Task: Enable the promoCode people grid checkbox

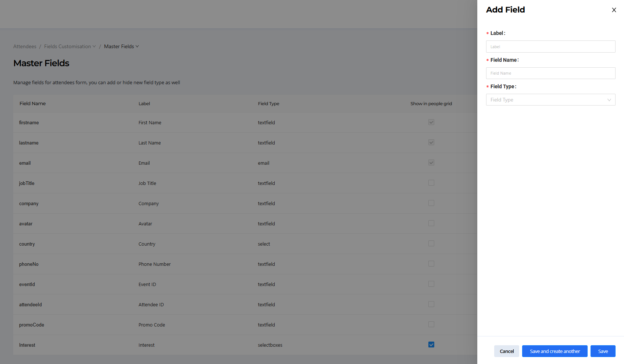Action: (x=431, y=324)
